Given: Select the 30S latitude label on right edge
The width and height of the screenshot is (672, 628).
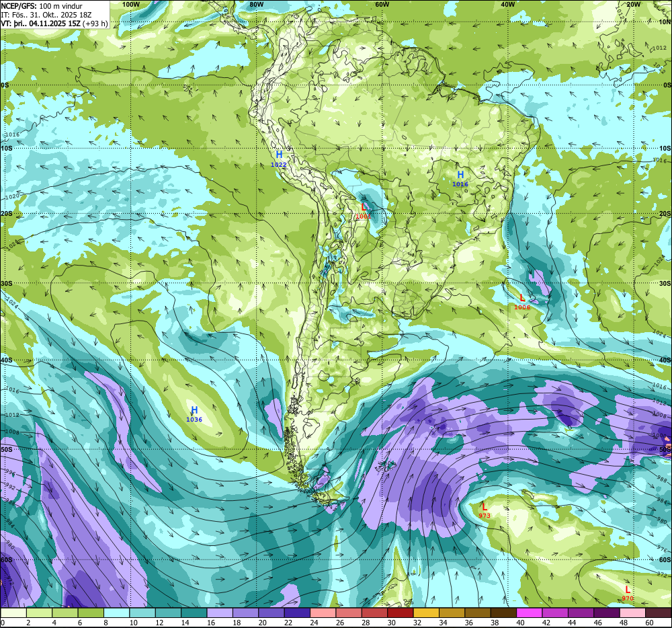Looking at the screenshot, I should click(665, 283).
